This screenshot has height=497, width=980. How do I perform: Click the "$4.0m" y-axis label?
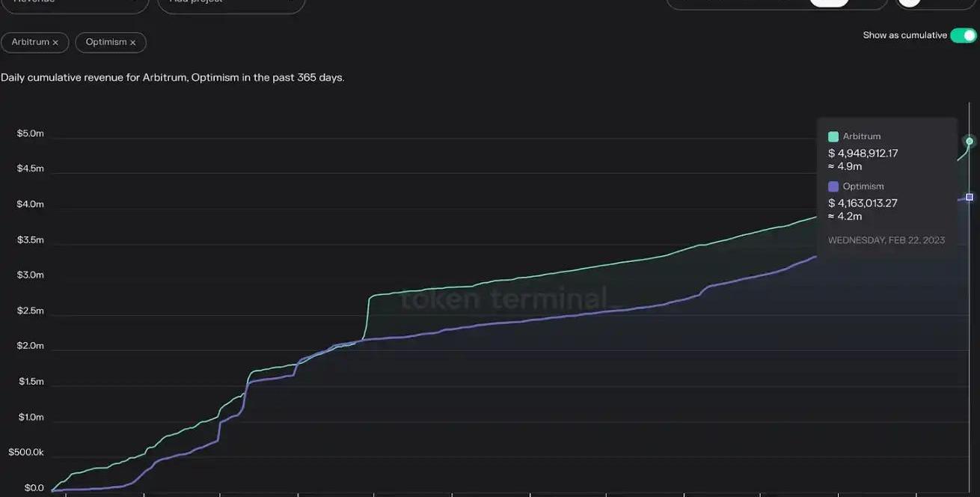[x=31, y=204]
